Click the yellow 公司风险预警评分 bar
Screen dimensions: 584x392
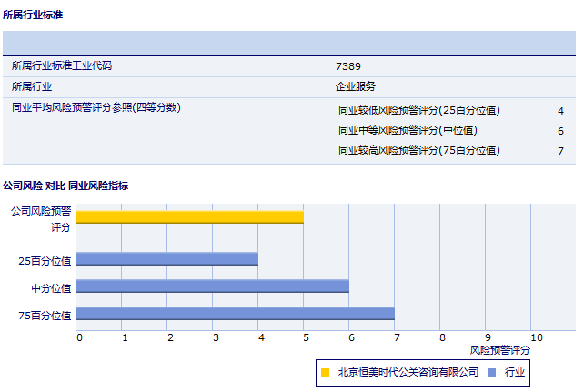189,216
